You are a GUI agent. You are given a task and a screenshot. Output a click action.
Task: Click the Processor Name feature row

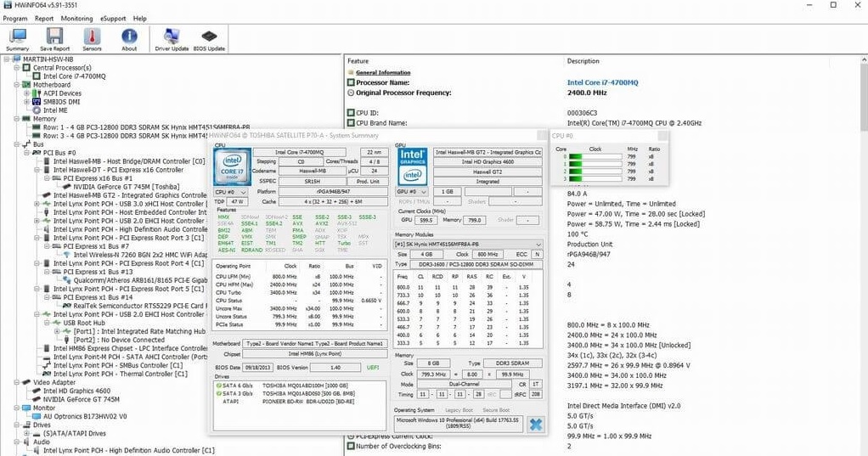(383, 82)
